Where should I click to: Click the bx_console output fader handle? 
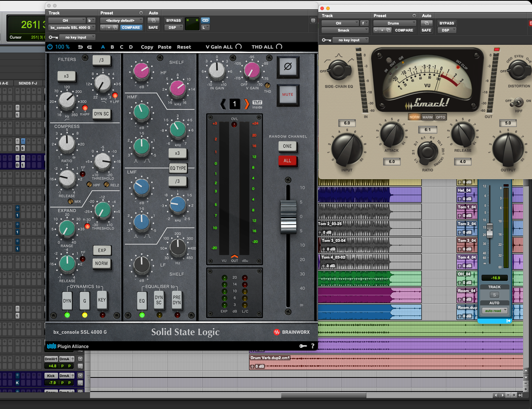click(x=288, y=217)
